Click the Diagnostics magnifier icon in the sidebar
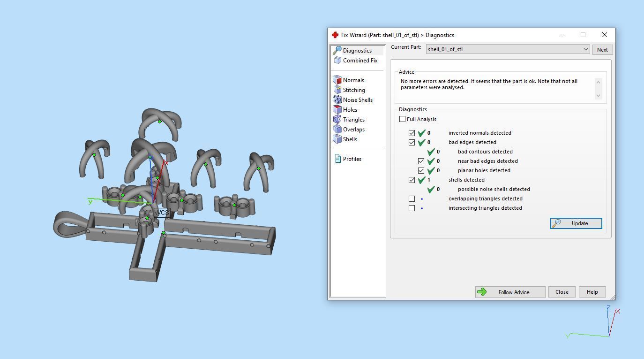The width and height of the screenshot is (644, 359). click(x=337, y=50)
